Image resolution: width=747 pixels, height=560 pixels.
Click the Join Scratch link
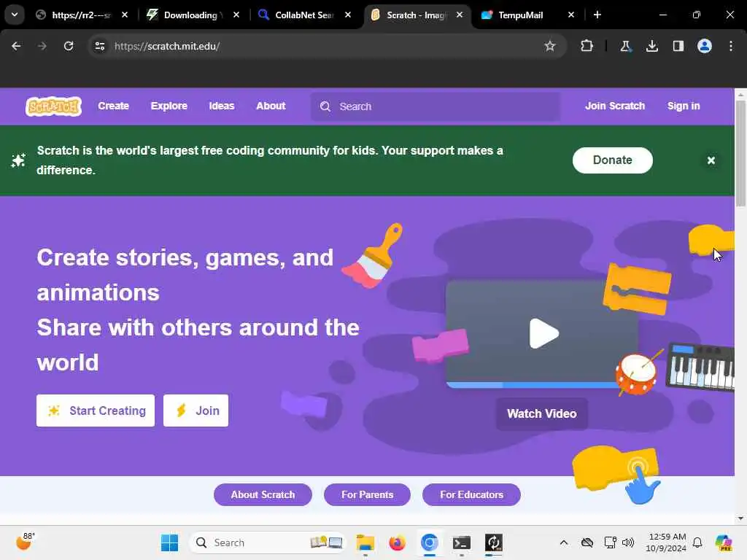click(x=615, y=106)
